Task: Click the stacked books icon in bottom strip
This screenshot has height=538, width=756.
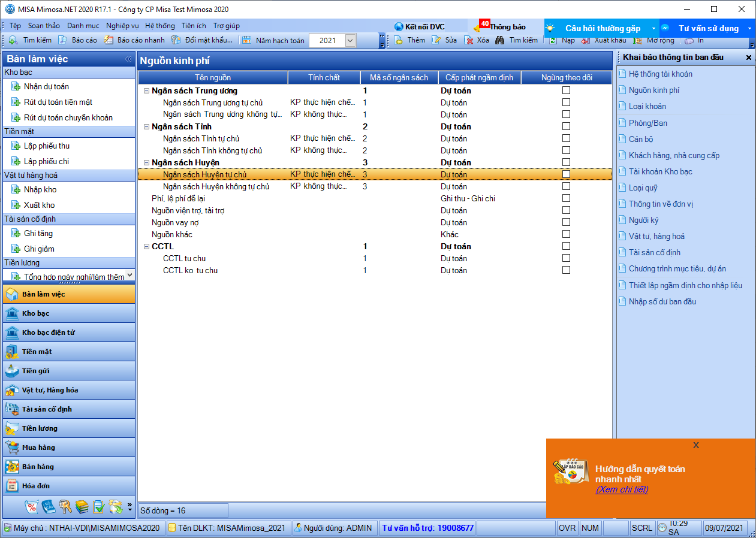Action: click(82, 507)
